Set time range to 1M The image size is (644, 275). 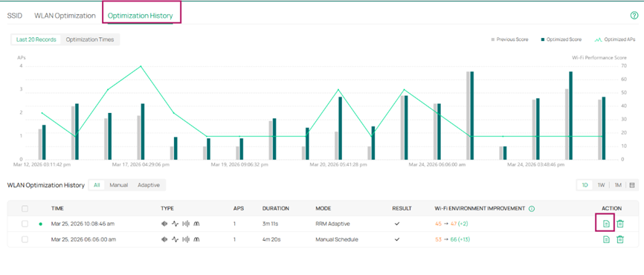point(618,185)
